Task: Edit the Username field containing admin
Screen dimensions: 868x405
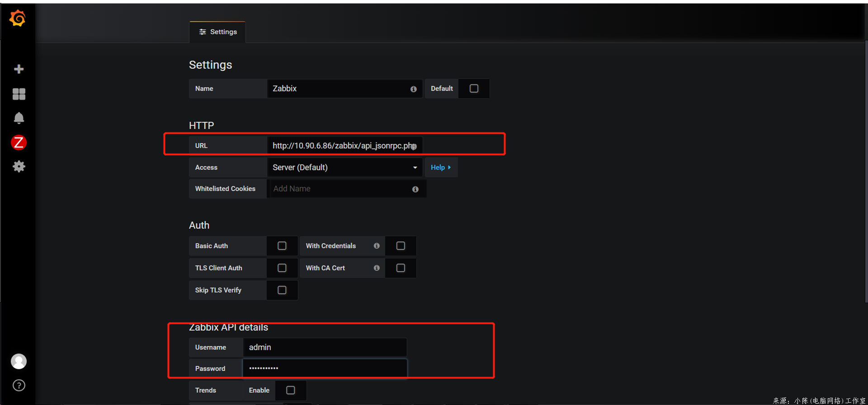Action: click(x=325, y=347)
